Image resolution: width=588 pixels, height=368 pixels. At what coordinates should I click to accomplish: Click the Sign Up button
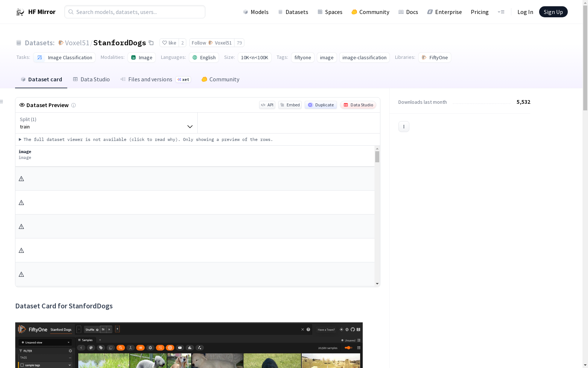click(553, 12)
